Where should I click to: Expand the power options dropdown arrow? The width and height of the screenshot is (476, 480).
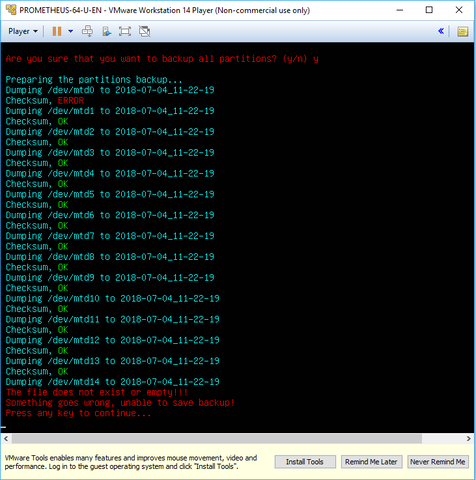click(71, 31)
